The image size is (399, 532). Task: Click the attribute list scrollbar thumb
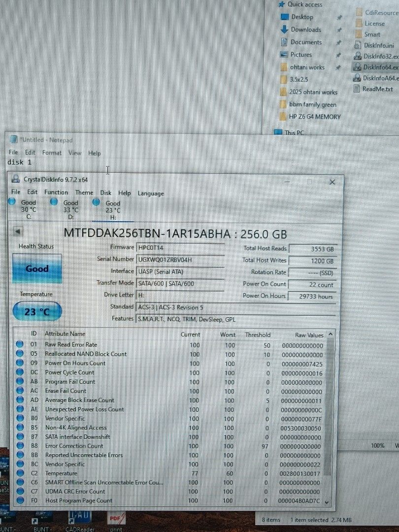pyautogui.click(x=328, y=407)
